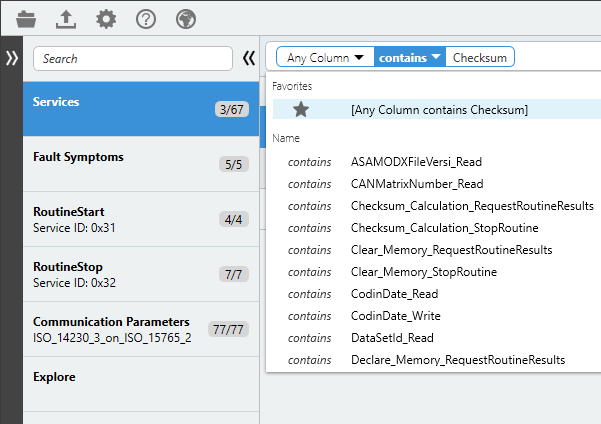Click the Checksum filter value field
601x424 pixels.
tap(480, 57)
